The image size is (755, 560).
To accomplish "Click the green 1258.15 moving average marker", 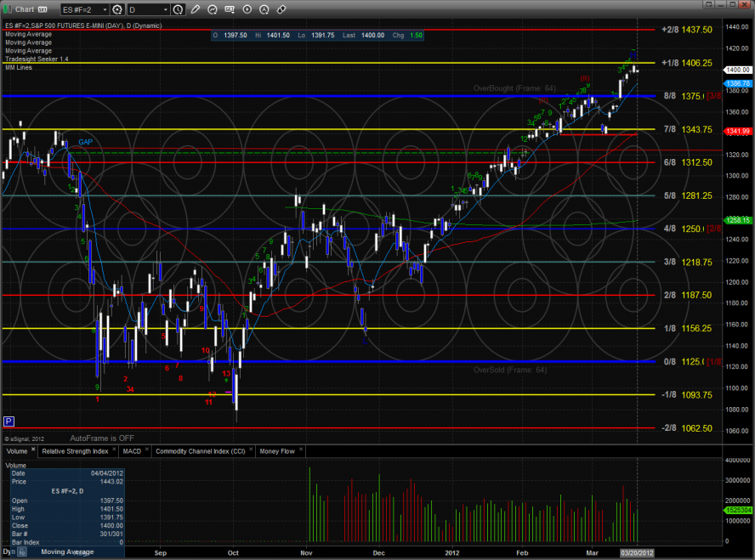I will click(738, 220).
